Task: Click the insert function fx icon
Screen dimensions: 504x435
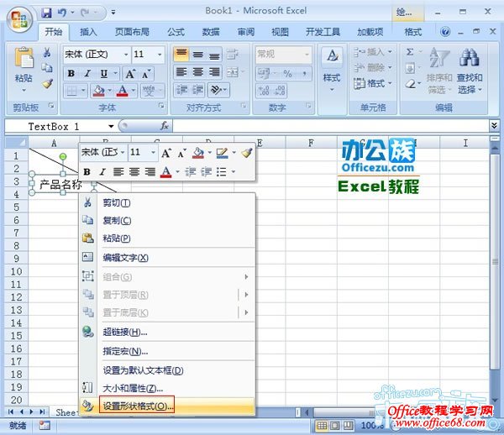Action: [165, 126]
